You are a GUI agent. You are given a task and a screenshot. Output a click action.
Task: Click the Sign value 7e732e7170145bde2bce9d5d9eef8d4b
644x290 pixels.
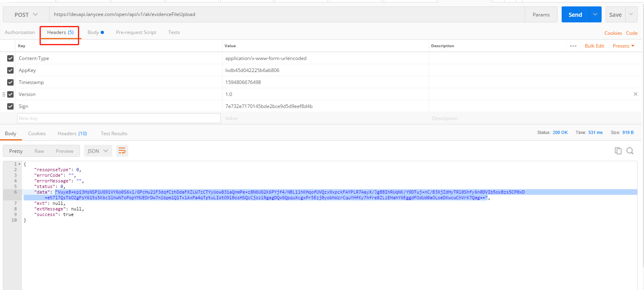tap(269, 106)
